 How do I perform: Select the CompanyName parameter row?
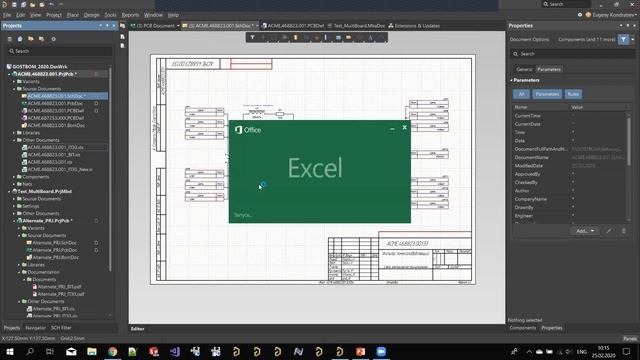pyautogui.click(x=569, y=199)
